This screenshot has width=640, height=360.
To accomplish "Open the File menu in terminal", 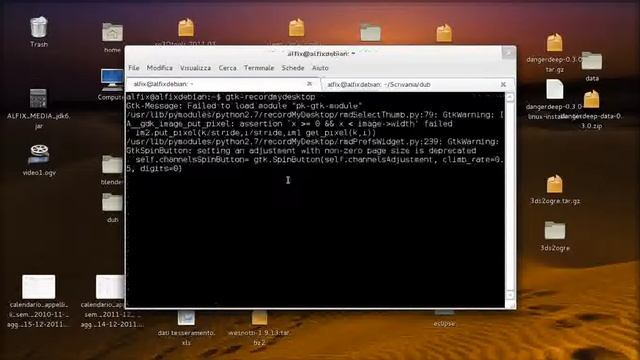I will tap(134, 68).
